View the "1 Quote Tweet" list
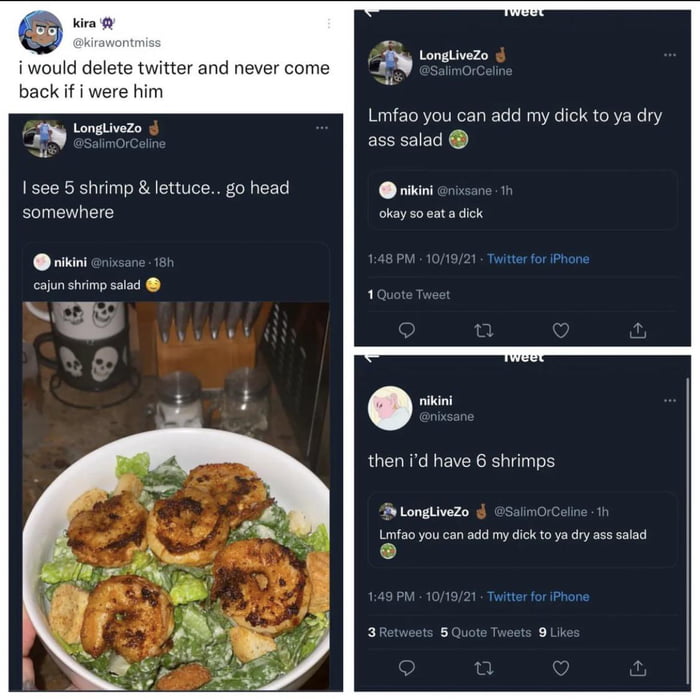 click(409, 295)
